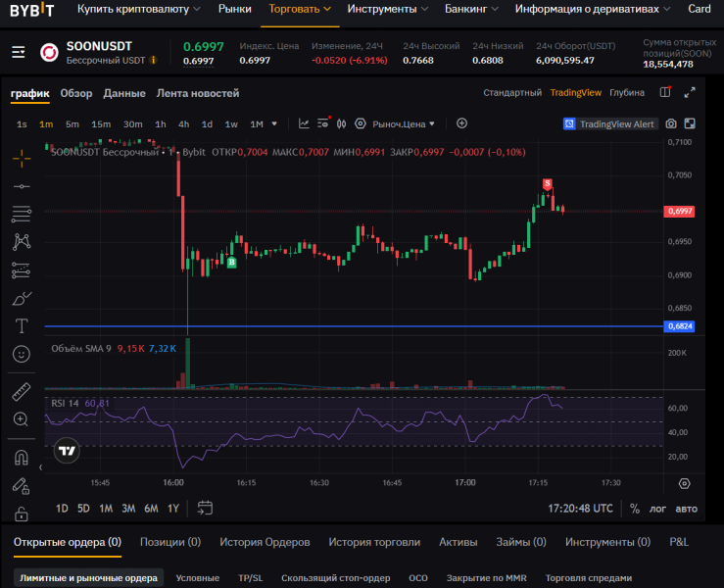This screenshot has width=724, height=588.
Task: Select the trend line drawing tool
Action: [x=22, y=186]
